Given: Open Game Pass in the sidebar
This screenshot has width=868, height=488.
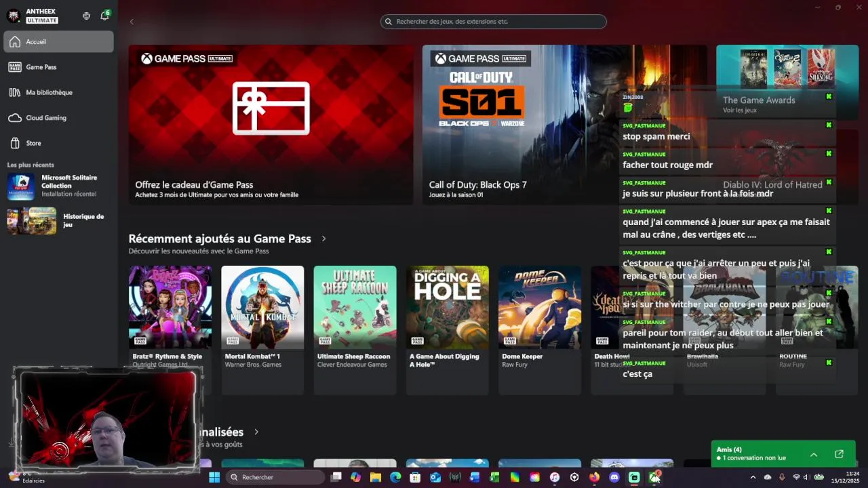Looking at the screenshot, I should click(59, 67).
